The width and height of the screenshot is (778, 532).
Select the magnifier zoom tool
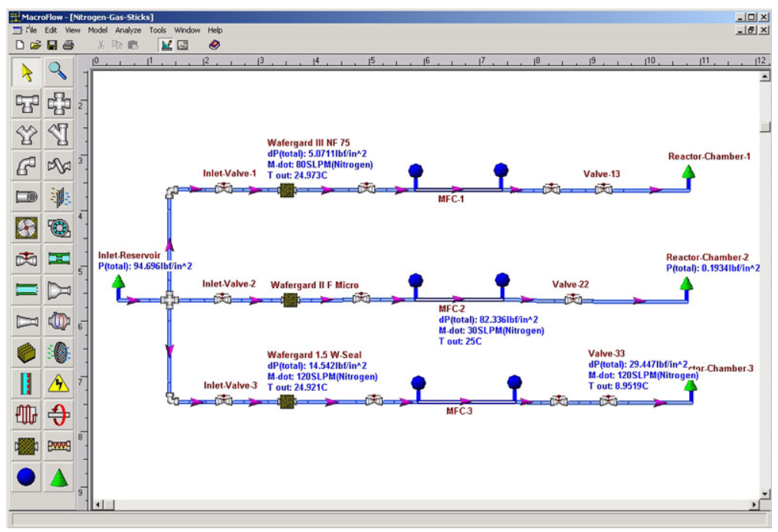(58, 73)
